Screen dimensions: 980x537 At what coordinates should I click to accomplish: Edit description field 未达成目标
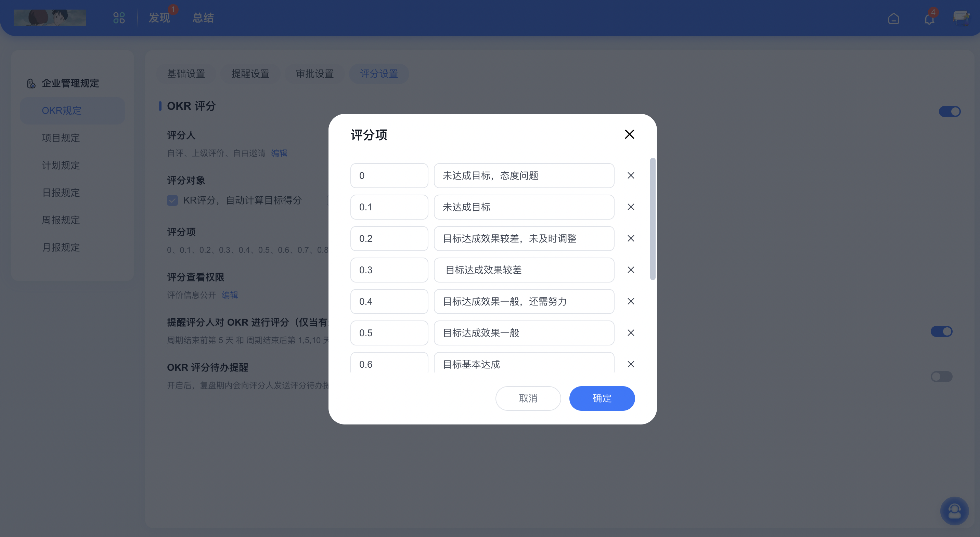pos(524,207)
